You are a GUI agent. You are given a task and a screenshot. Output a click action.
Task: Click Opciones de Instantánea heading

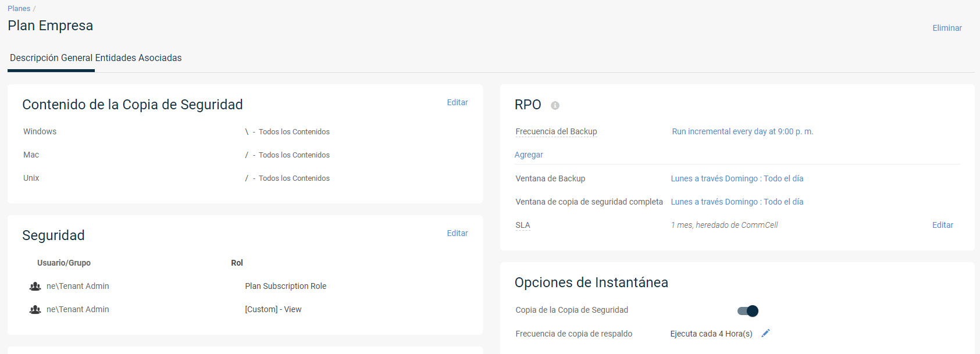coord(591,283)
